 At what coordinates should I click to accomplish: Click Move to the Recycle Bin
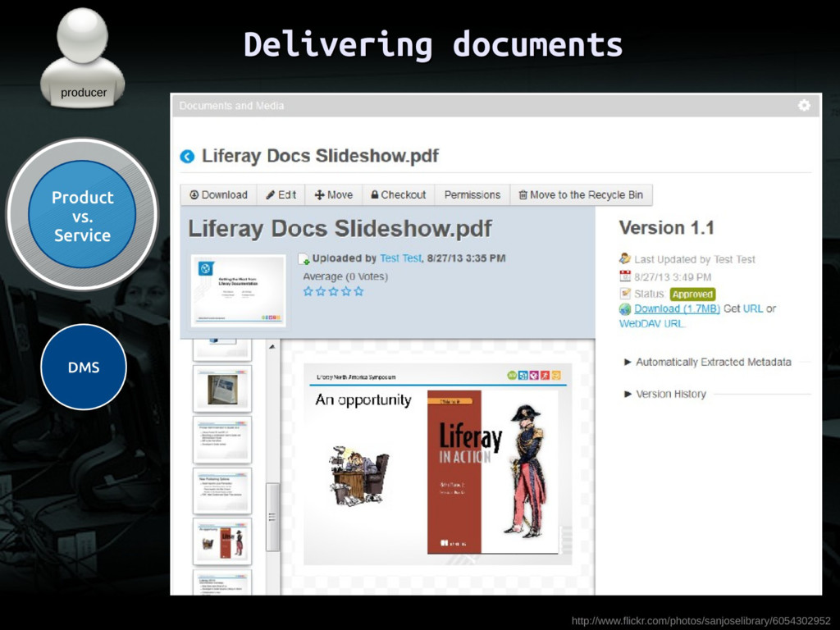(x=582, y=195)
